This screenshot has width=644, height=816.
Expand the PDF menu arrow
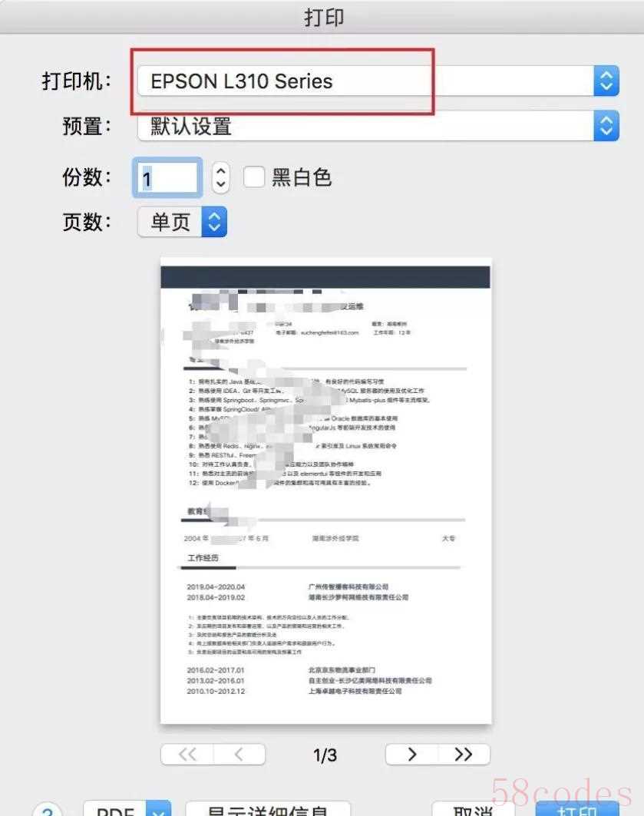click(x=159, y=809)
